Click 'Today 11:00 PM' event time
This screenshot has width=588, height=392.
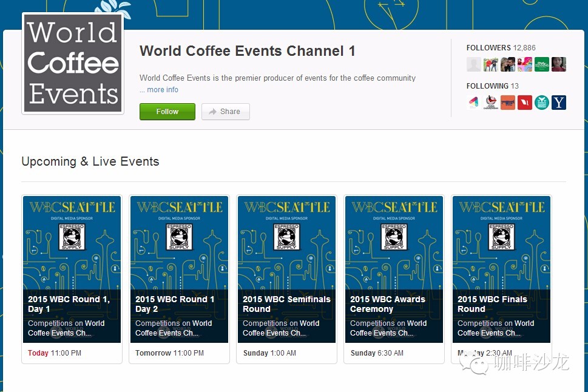55,353
